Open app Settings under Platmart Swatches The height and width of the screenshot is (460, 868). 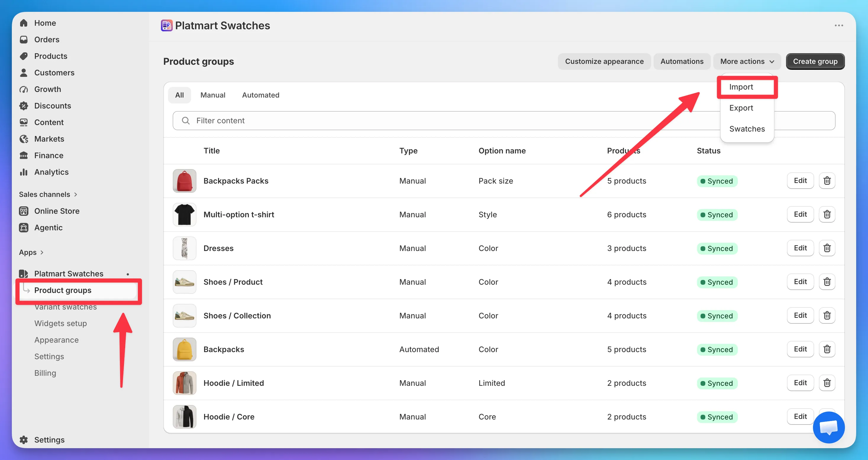[x=49, y=357]
